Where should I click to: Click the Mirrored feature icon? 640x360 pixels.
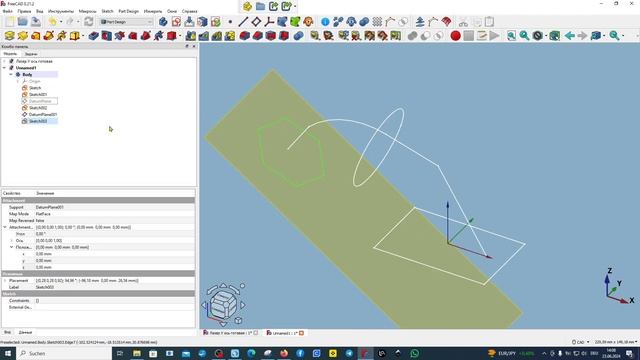tap(191, 36)
